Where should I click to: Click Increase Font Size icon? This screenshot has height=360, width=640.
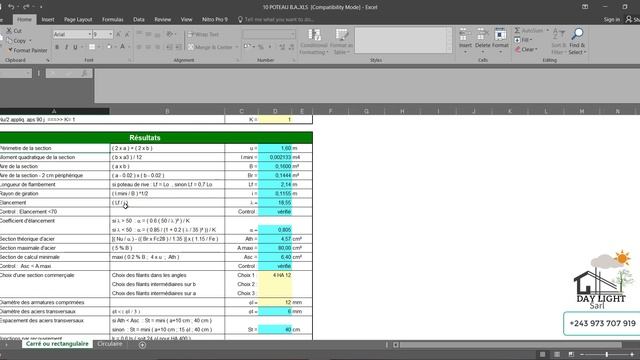(118, 35)
